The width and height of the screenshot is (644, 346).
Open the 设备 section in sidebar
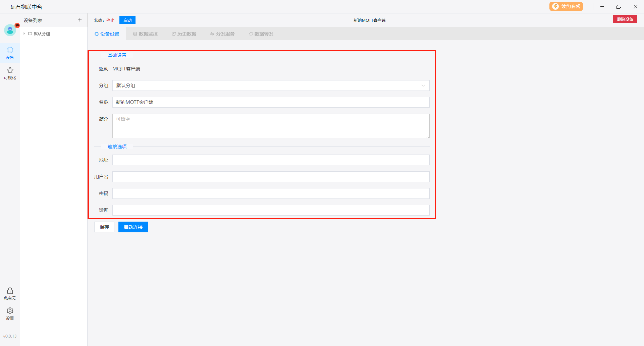(10, 53)
